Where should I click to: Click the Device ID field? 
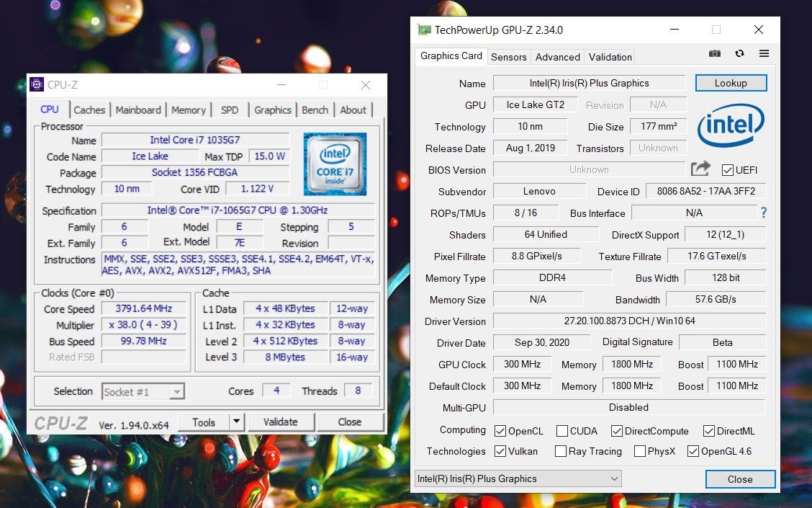(x=706, y=191)
